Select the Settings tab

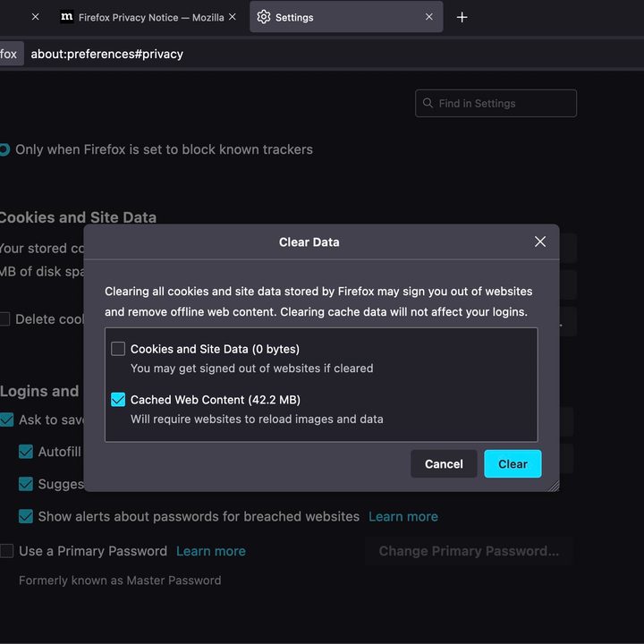[x=346, y=17]
